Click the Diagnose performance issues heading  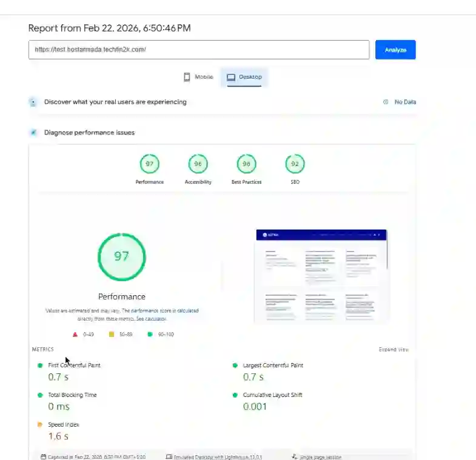tap(89, 133)
